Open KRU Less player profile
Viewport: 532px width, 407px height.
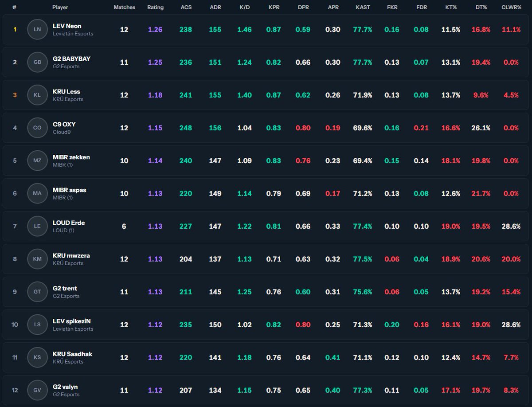pos(66,92)
